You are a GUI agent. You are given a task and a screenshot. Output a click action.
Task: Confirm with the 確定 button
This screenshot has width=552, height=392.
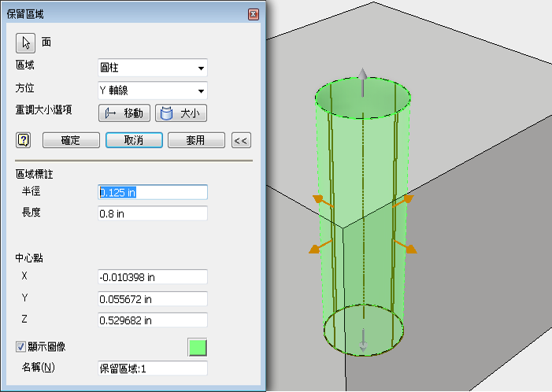pyautogui.click(x=71, y=140)
